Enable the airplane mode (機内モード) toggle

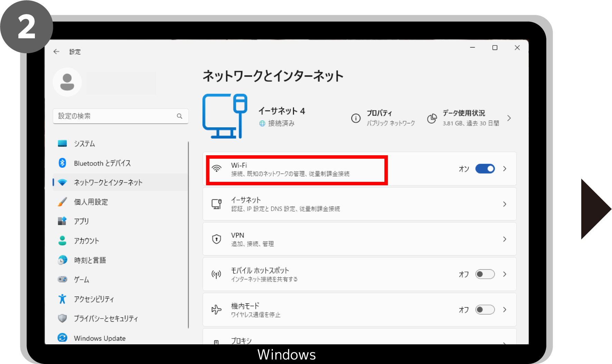click(485, 309)
